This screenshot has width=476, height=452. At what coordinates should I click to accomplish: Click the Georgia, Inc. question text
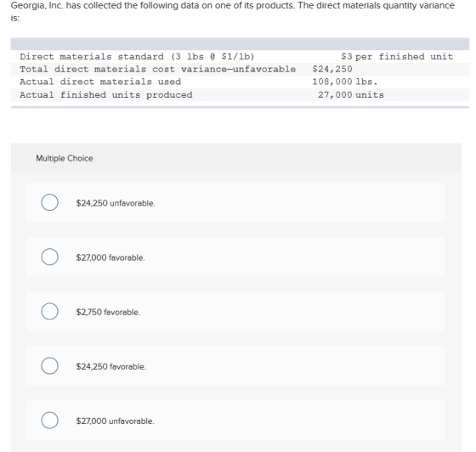click(x=233, y=11)
